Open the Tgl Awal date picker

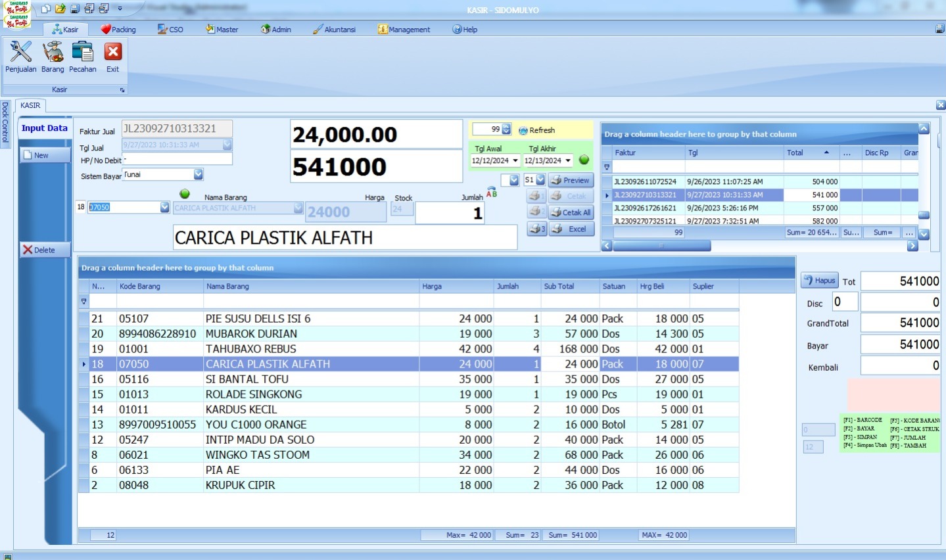(x=515, y=160)
